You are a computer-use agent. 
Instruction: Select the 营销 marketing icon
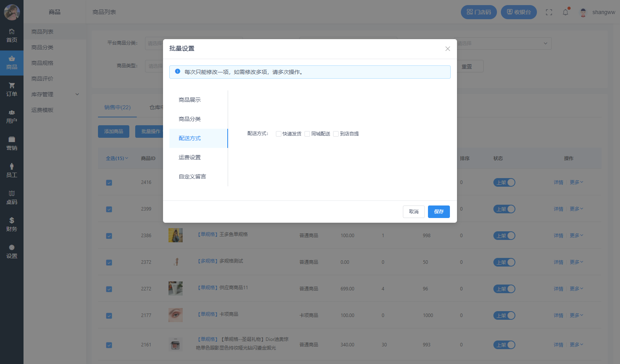(x=12, y=140)
